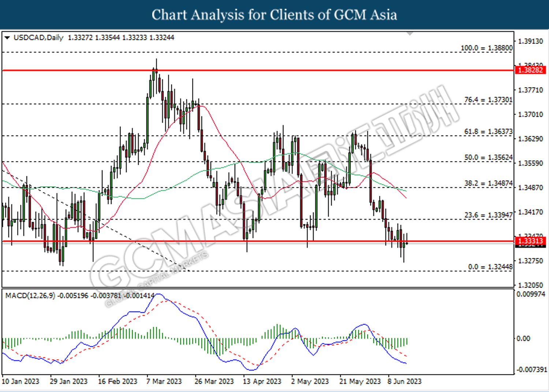Click the 21 May 2023 date label
This screenshot has width=549, height=392.
(x=360, y=381)
